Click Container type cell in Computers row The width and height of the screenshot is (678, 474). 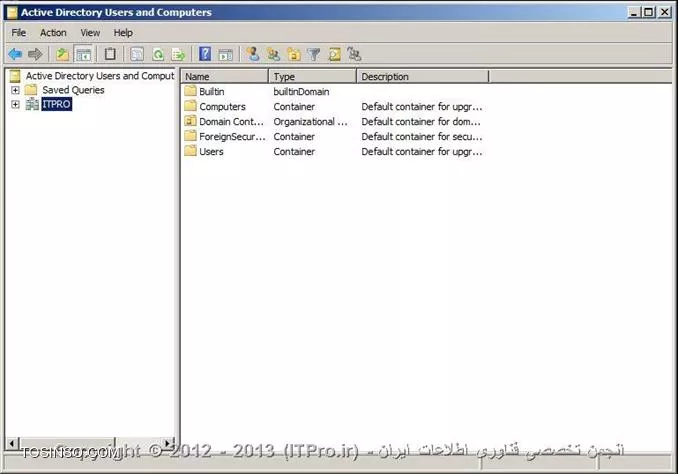click(x=294, y=107)
